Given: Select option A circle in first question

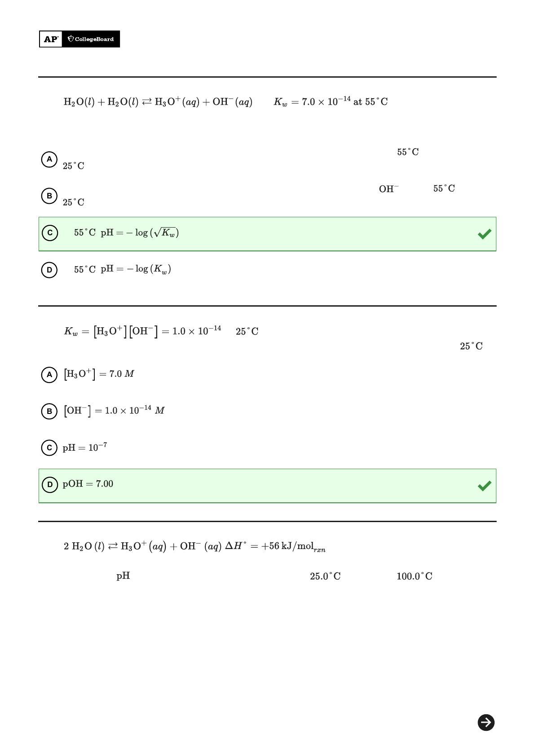Looking at the screenshot, I should tap(49, 159).
